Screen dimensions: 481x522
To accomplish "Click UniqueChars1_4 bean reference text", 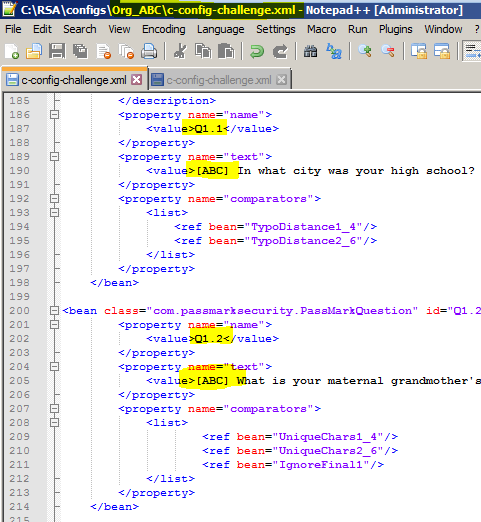I will (x=328, y=437).
